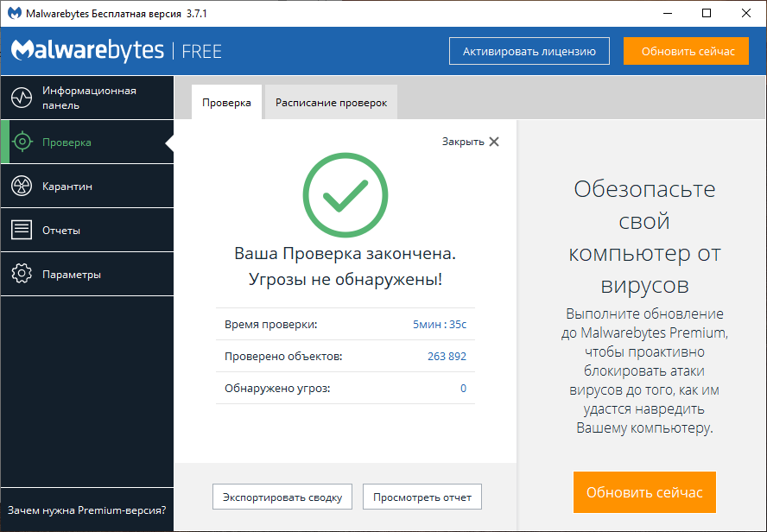Minimize the Malwarebytes window

point(668,13)
